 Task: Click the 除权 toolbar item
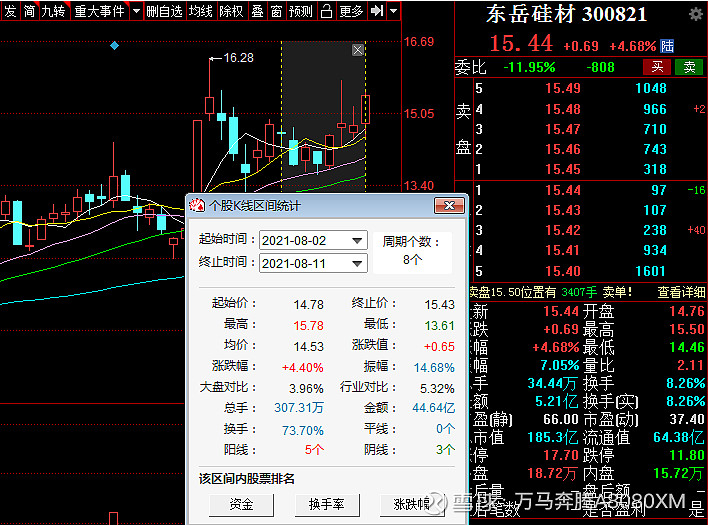click(x=231, y=11)
